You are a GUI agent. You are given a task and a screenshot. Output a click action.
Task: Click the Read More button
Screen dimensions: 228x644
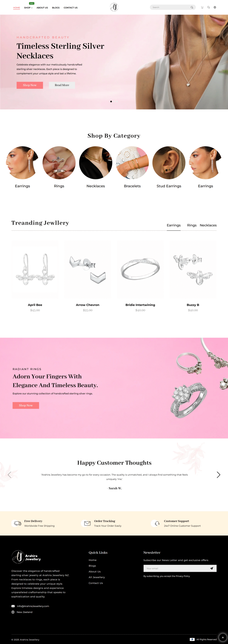tap(62, 85)
